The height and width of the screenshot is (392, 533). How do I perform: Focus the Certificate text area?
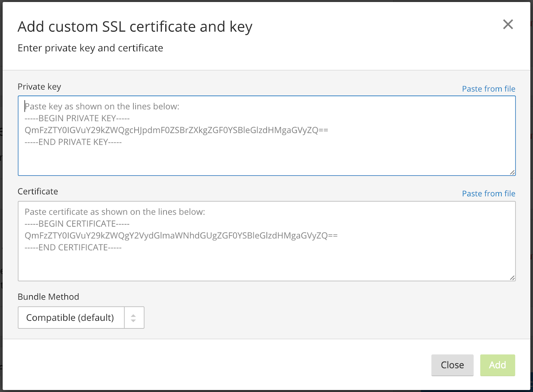266,263
